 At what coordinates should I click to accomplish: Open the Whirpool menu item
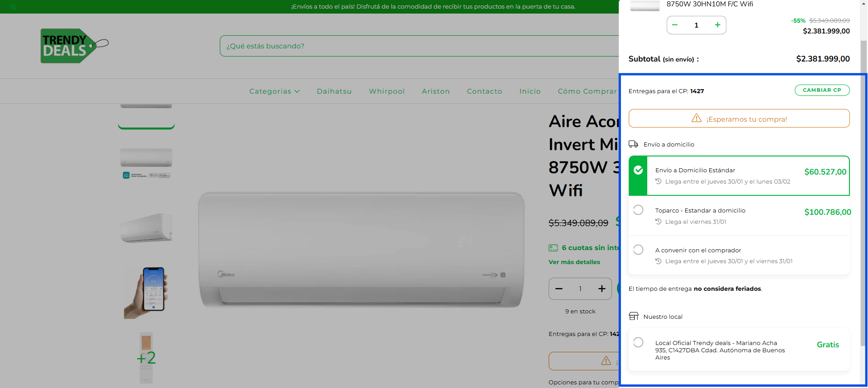[x=387, y=91]
